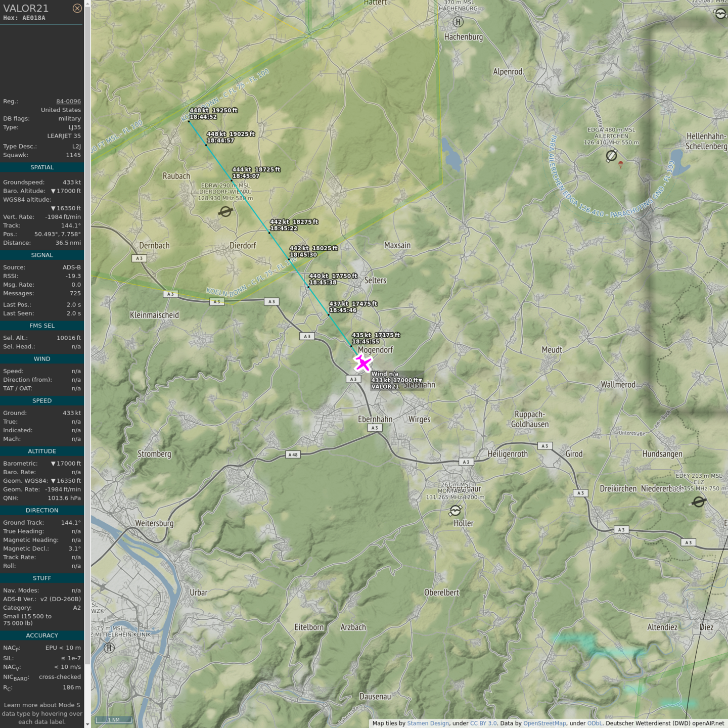Click the Montabaur airfield icon
The height and width of the screenshot is (728, 728).
pyautogui.click(x=455, y=511)
